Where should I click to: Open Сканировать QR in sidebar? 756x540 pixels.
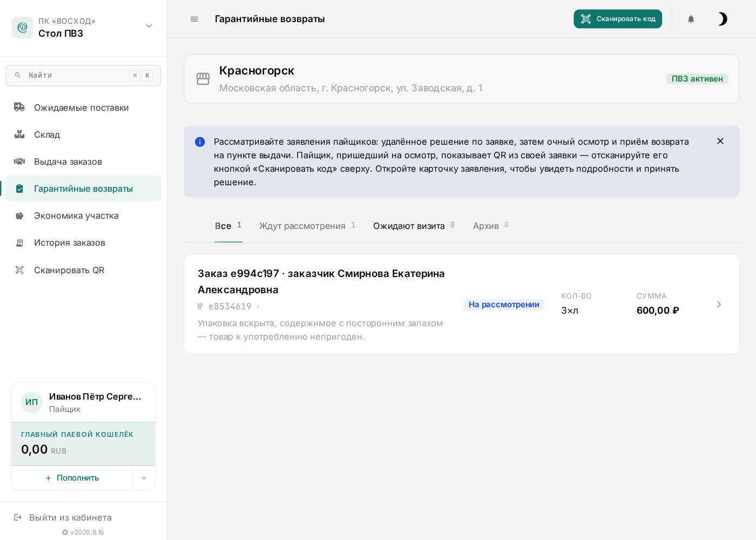[x=83, y=270]
